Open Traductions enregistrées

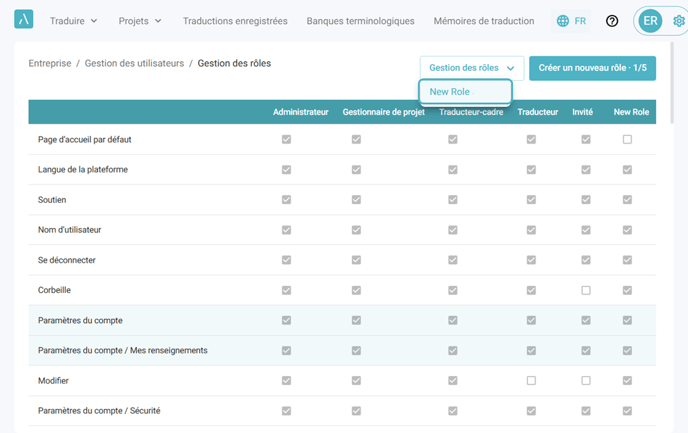[235, 21]
